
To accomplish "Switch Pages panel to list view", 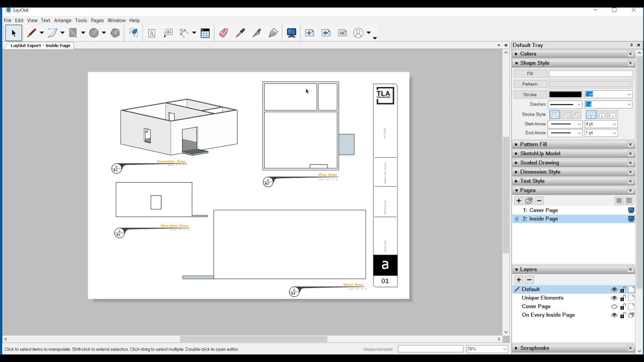I will [x=619, y=201].
